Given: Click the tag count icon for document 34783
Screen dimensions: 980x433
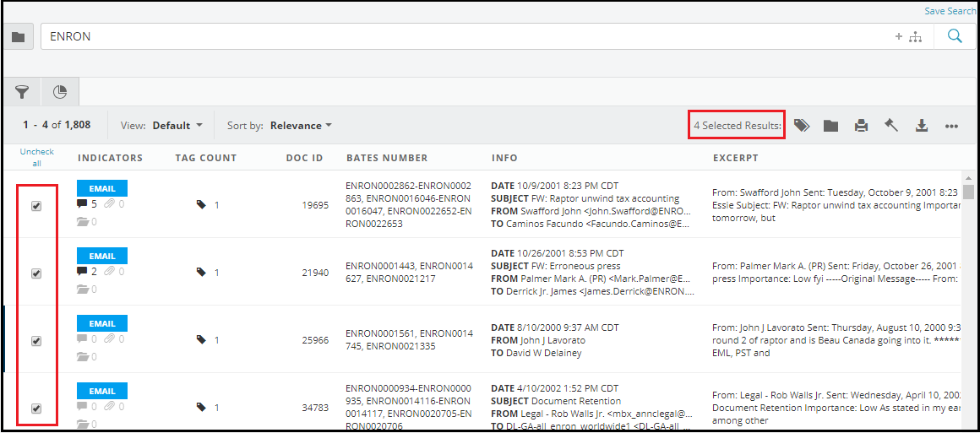Looking at the screenshot, I should coord(201,408).
